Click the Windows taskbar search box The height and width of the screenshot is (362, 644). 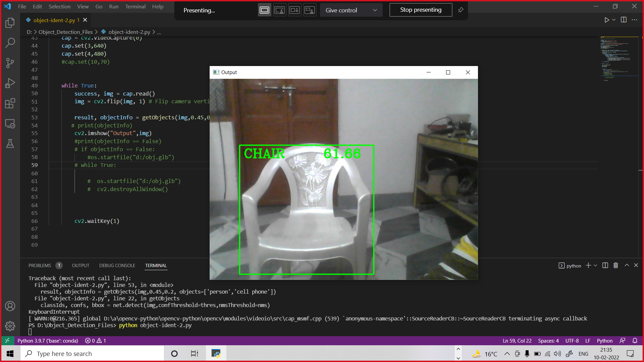(x=92, y=354)
